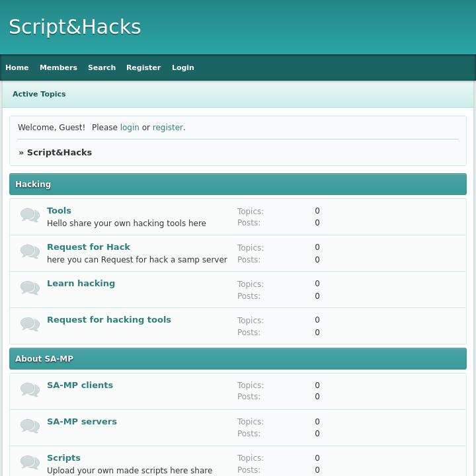The width and height of the screenshot is (476, 476).
Task: Click the Script&Hacks site title header
Action: coord(75,27)
